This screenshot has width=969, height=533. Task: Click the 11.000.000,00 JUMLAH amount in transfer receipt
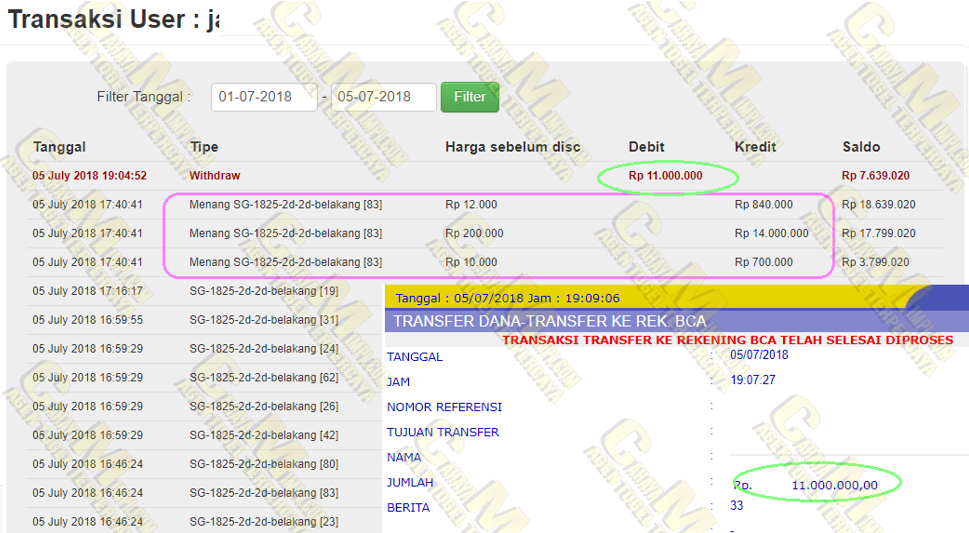pyautogui.click(x=834, y=485)
